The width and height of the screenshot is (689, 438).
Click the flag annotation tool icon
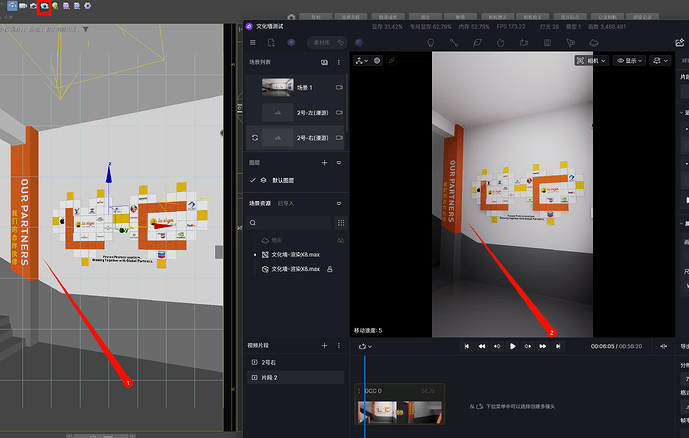coord(570,43)
